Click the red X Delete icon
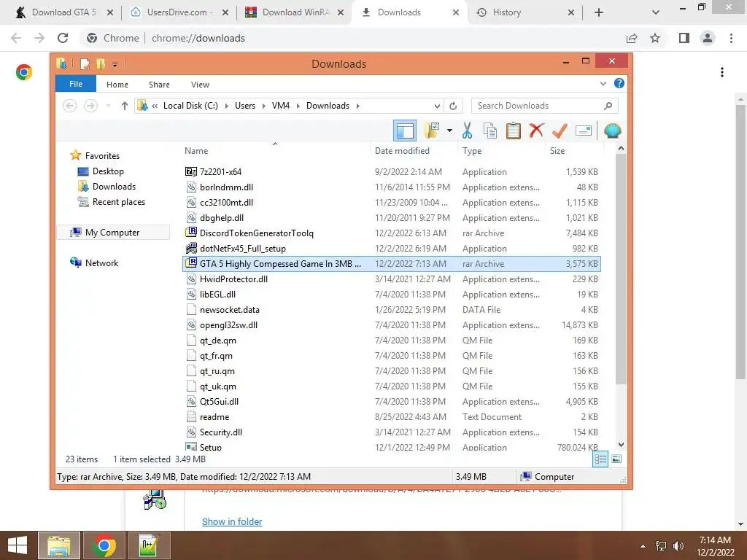 536,131
